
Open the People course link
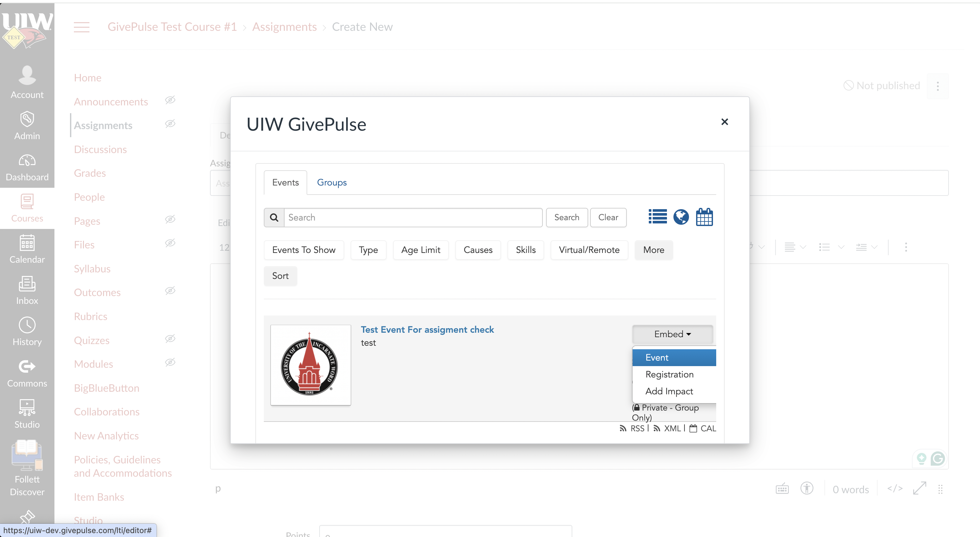click(x=89, y=197)
